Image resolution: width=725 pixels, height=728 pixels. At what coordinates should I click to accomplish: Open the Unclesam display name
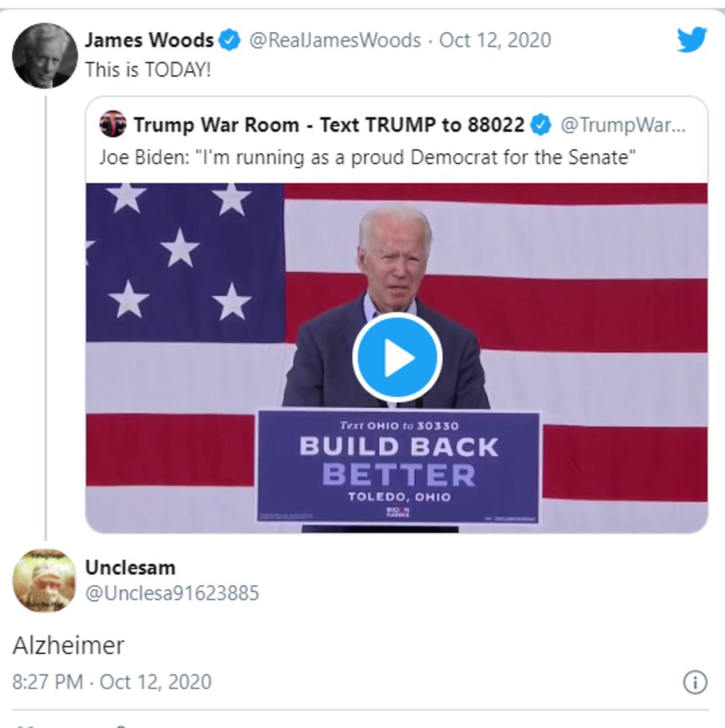point(130,567)
